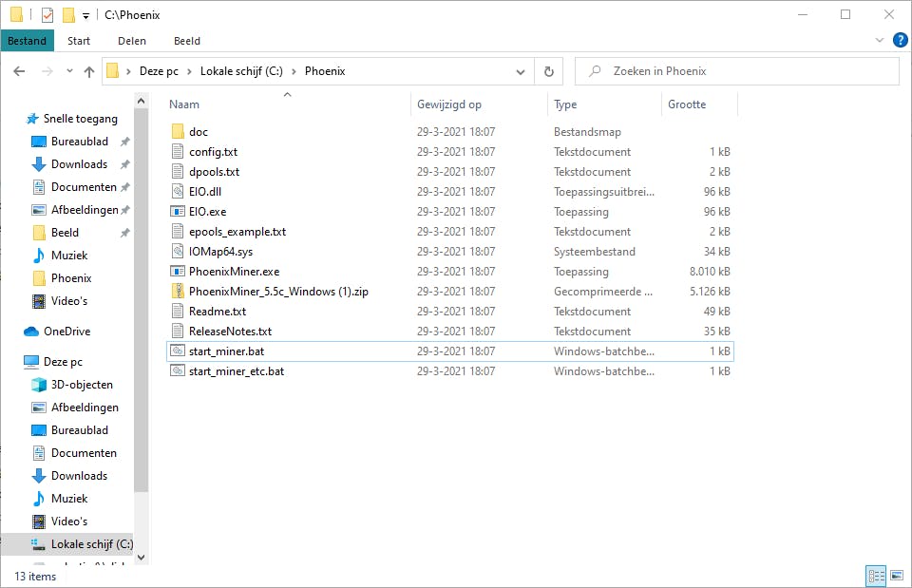Expand breadcrumb arrow after Lokale schijf (C:)

294,71
